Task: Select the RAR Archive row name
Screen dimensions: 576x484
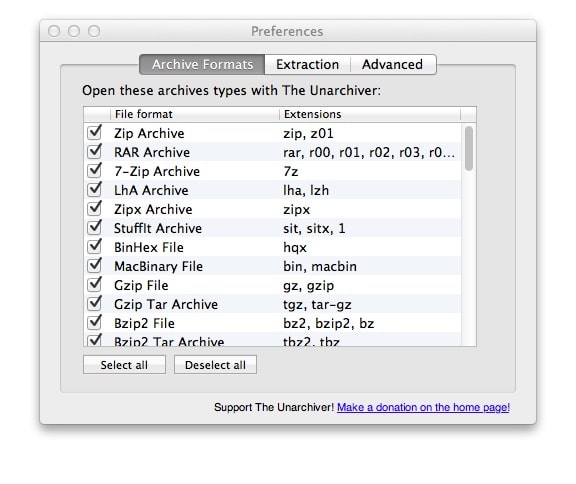Action: [x=152, y=152]
